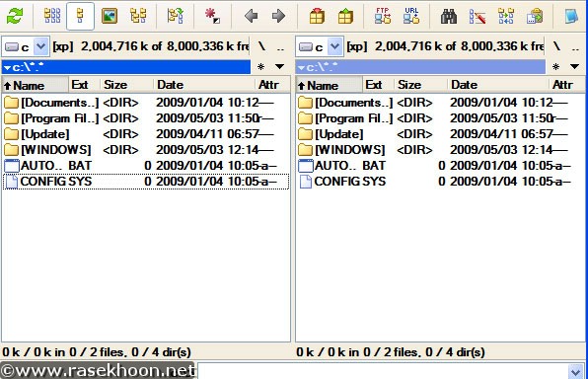
Task: Select [Program Fil..] folder in left panel
Action: pos(146,118)
